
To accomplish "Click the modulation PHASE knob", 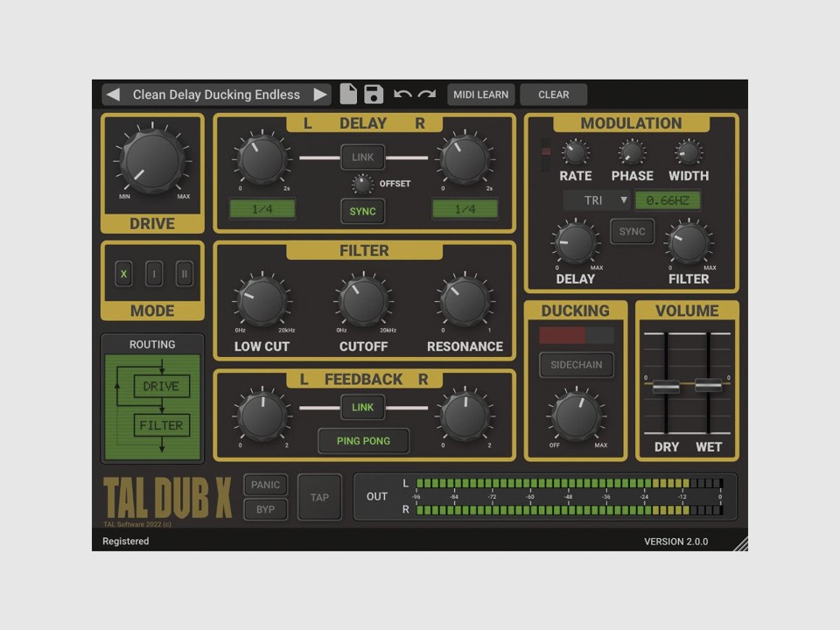I will click(632, 152).
